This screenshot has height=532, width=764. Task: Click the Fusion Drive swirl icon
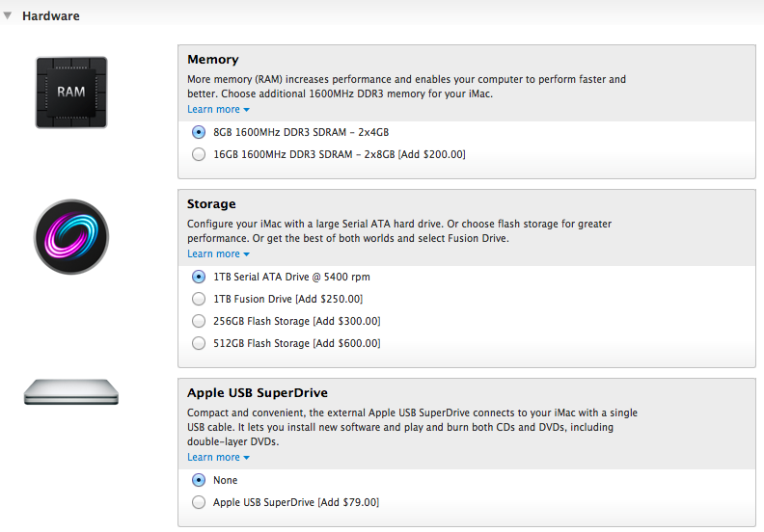(x=71, y=236)
